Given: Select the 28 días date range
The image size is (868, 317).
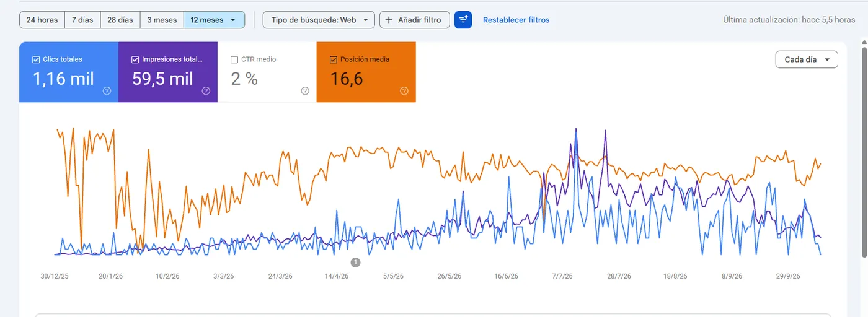Looking at the screenshot, I should coord(120,20).
